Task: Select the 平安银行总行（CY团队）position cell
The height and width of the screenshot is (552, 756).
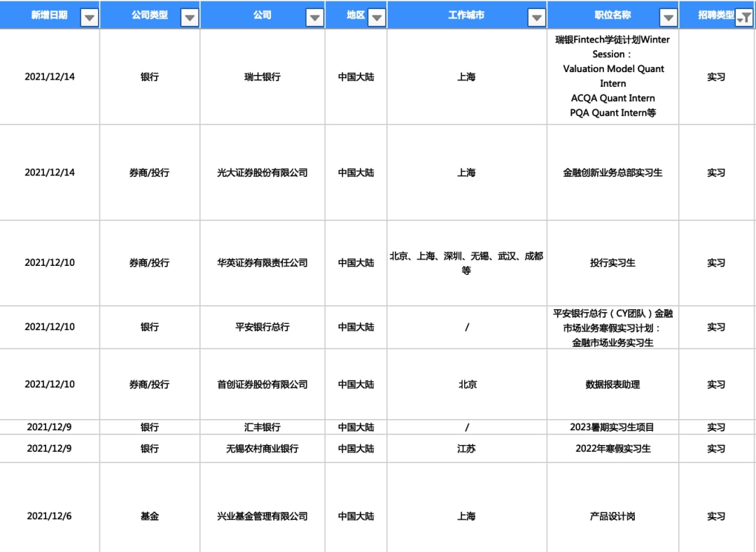Action: 612,327
